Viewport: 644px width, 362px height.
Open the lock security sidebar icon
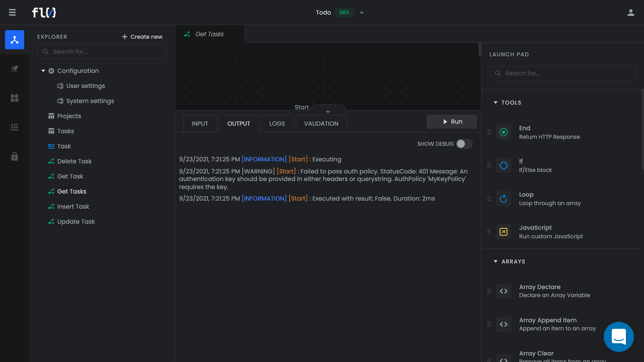(15, 156)
